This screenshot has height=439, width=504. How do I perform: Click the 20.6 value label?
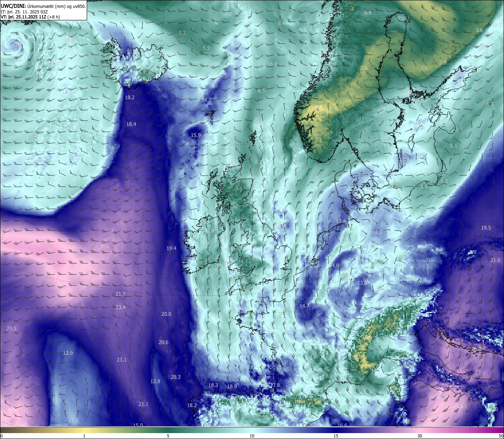tap(163, 342)
